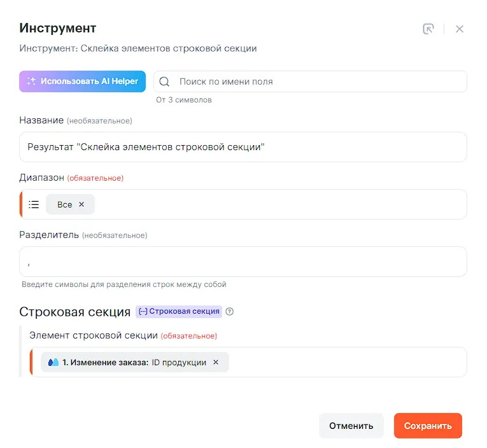Click the magnifier search icon
The image size is (487, 448).
[164, 81]
